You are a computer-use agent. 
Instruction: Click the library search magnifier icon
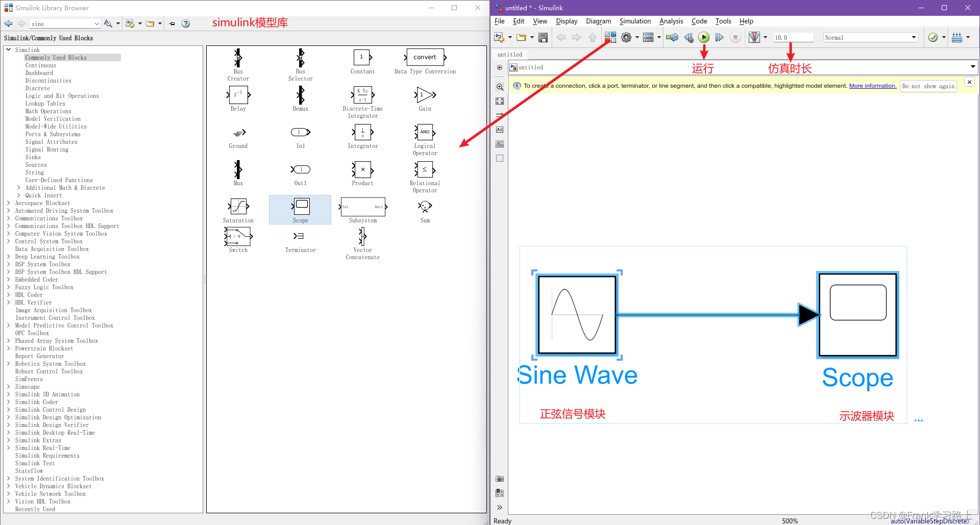(x=108, y=23)
